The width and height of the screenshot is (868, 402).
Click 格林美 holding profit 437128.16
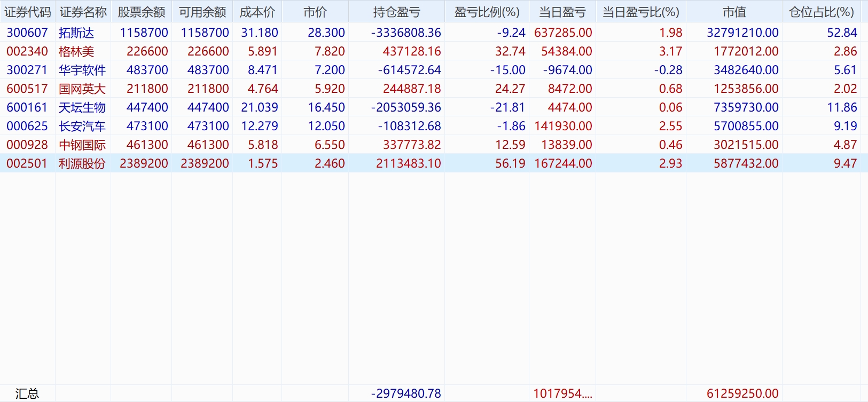412,51
